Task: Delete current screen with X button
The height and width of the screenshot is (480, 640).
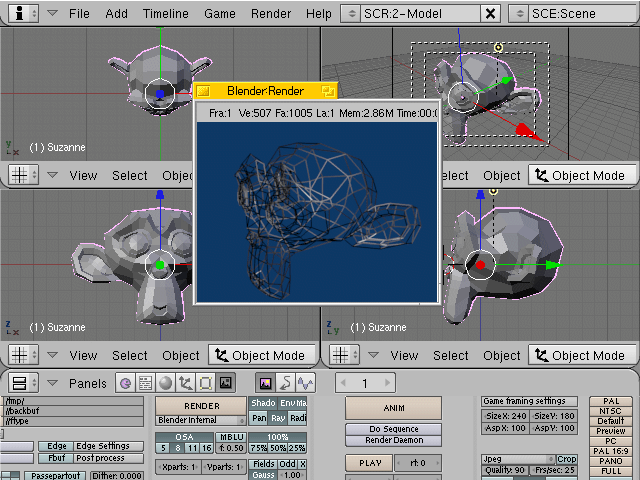Action: coord(491,13)
